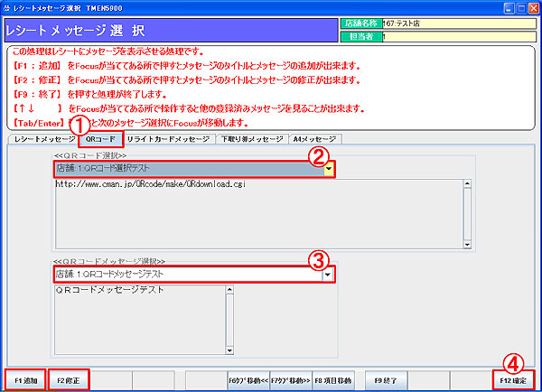Open the 下取り券メッセージ tab
Image resolution: width=542 pixels, height=392 pixels.
[x=252, y=139]
